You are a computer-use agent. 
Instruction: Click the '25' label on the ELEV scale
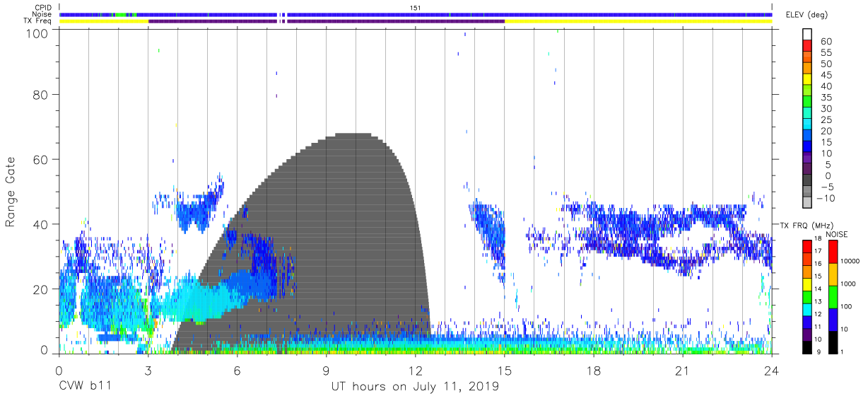[826, 120]
